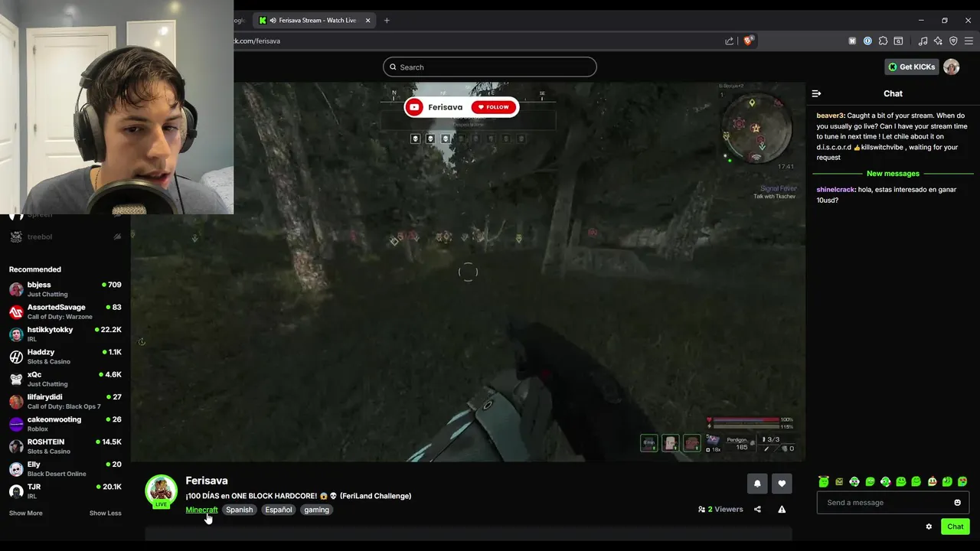Toggle follow with the heart button
Image resolution: width=980 pixels, height=551 pixels.
[x=782, y=484]
